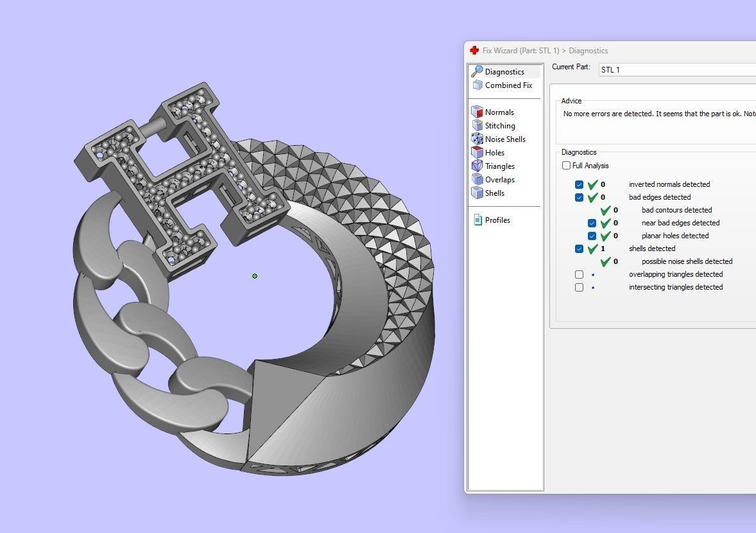
Task: Click the red cross Fix Wizard icon
Action: click(474, 50)
